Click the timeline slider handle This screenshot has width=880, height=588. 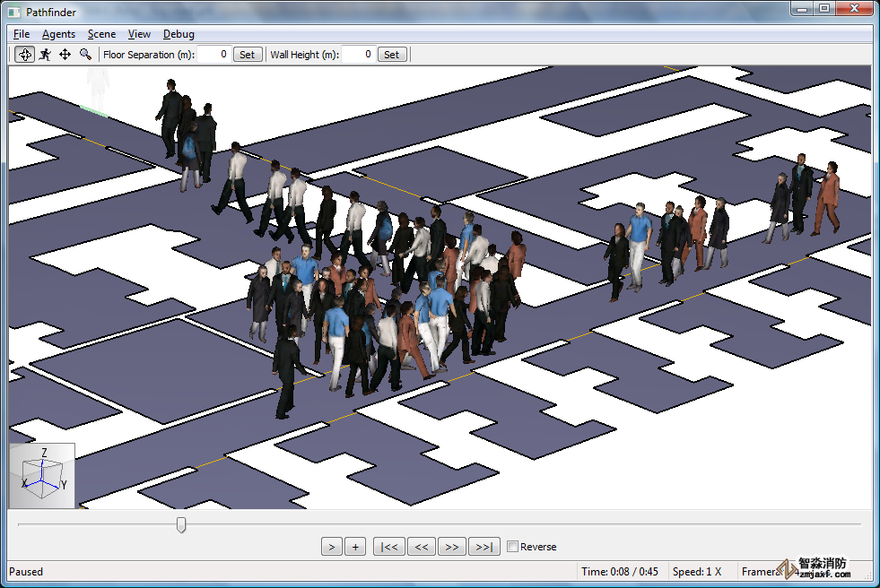[x=181, y=524]
